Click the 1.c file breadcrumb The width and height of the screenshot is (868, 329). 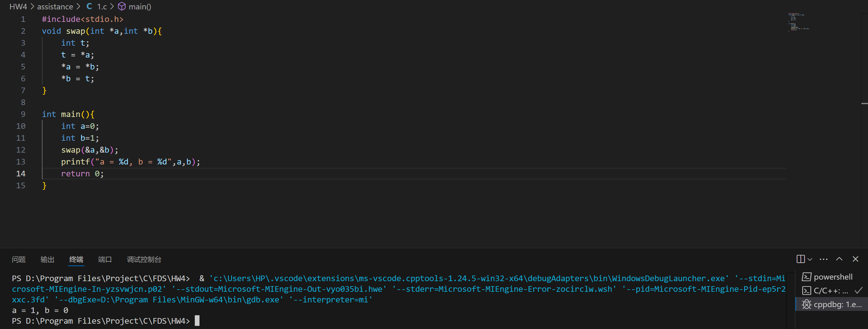tap(101, 7)
